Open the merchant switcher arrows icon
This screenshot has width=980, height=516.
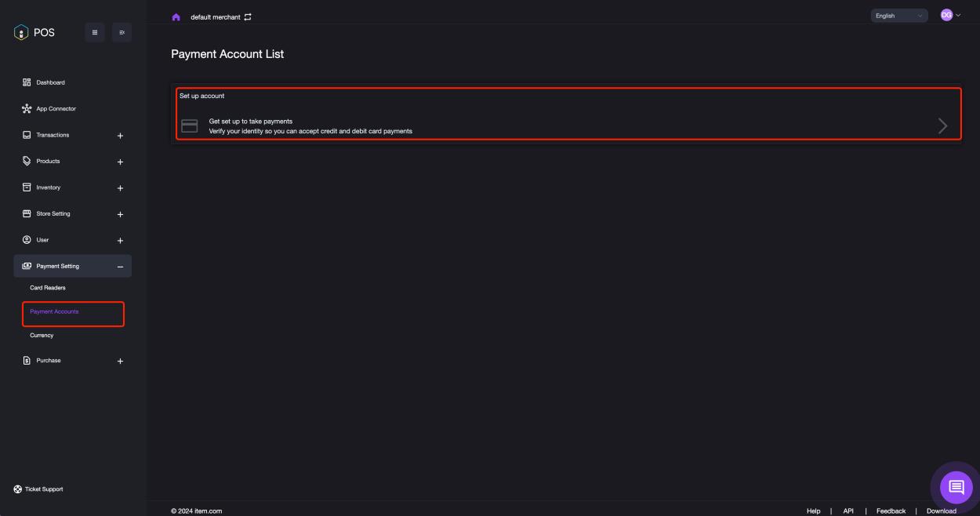tap(247, 15)
